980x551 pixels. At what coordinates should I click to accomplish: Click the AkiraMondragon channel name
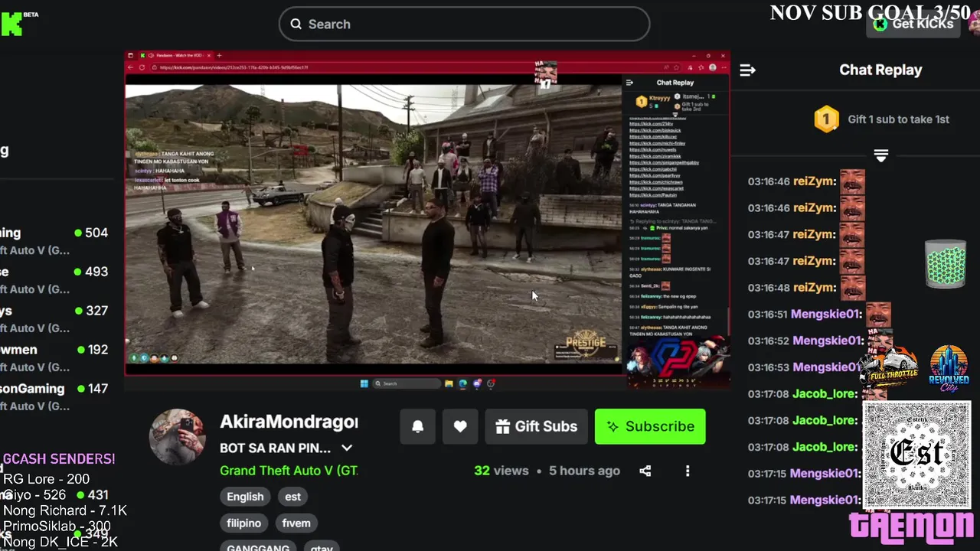pos(289,422)
